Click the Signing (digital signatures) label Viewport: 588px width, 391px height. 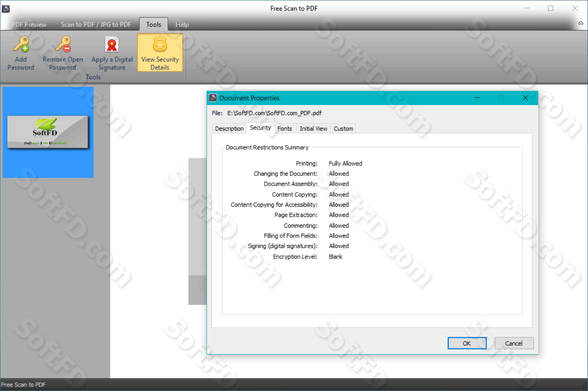tap(283, 246)
